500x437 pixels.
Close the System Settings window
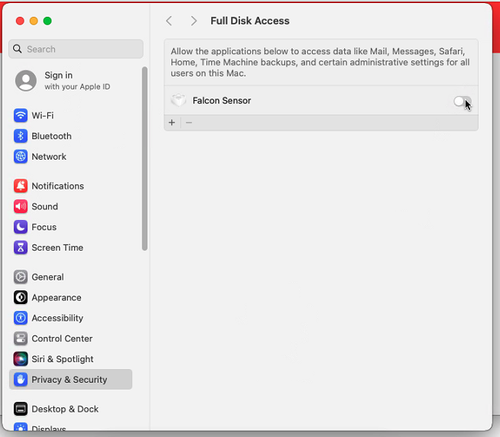coord(20,21)
